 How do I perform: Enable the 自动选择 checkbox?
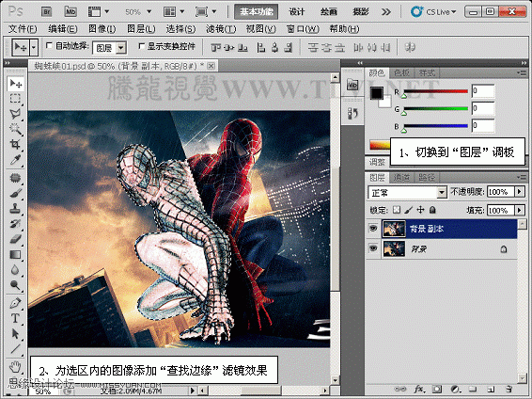click(49, 45)
